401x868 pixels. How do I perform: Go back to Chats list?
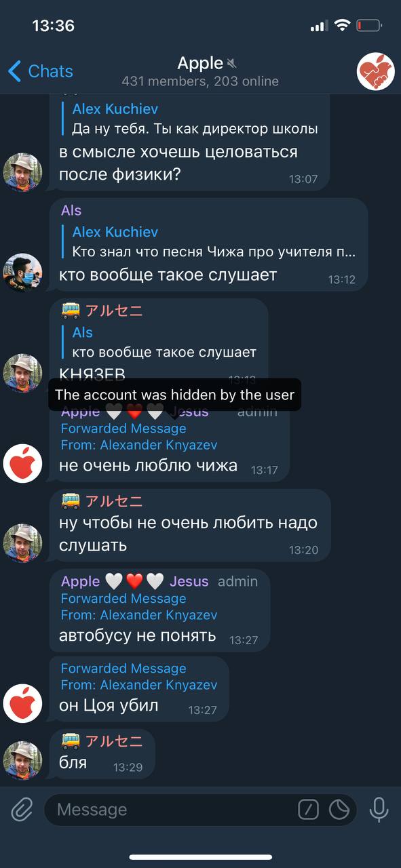tap(41, 71)
